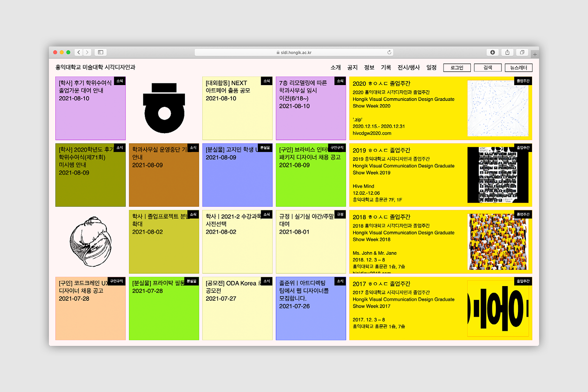
Task: Open the 2018 ㅎㅇㅅㄷ 졸업주간 title
Action: pos(381,217)
